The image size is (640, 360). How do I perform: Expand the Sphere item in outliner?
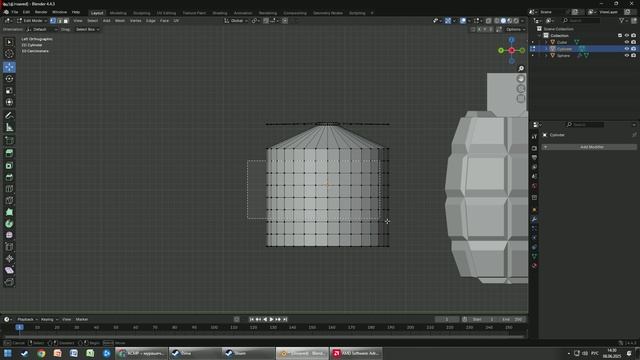click(x=546, y=55)
